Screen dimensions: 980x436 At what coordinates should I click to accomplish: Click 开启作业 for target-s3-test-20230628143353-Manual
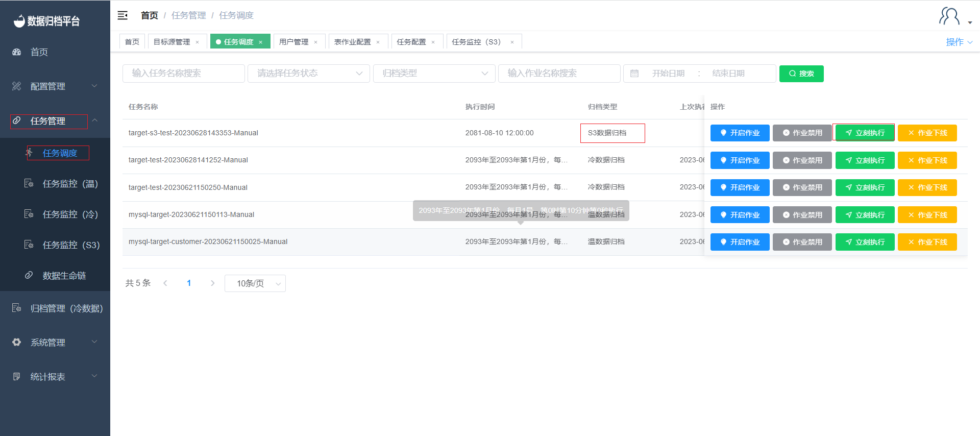(740, 133)
